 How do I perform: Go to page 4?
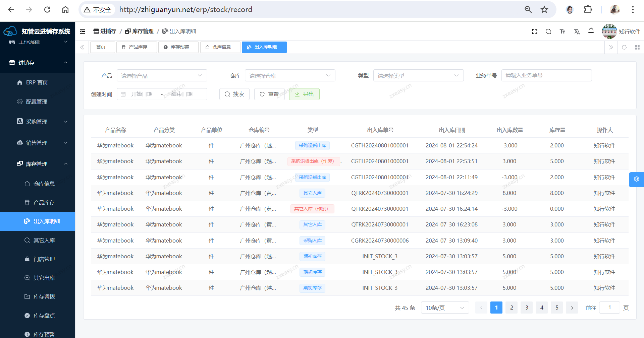pos(542,308)
